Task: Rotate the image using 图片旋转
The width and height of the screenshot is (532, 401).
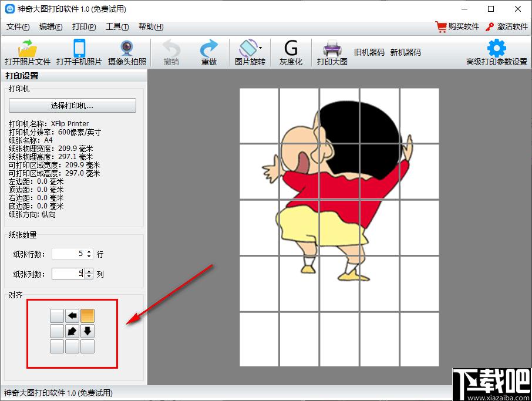Action: point(250,53)
